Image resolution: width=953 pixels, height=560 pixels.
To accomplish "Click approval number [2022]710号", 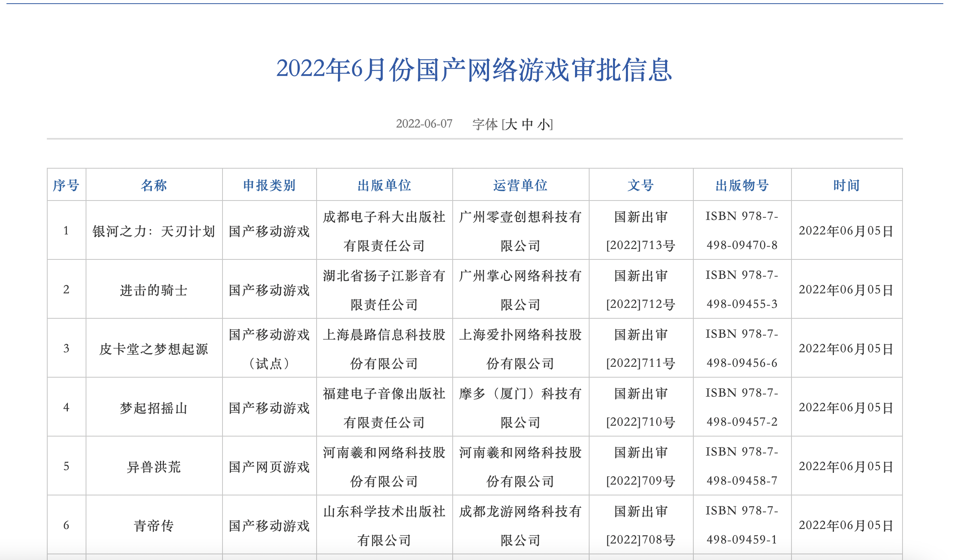I will pos(641,422).
